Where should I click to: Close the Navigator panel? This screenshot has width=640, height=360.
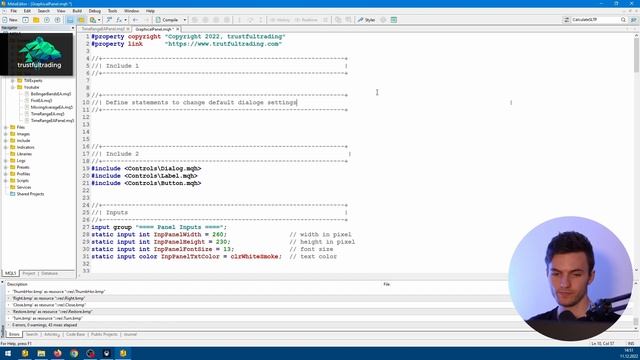(73, 28)
